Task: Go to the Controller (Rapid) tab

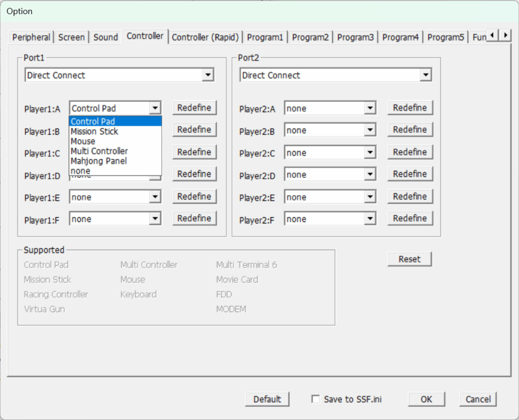Action: 205,37
